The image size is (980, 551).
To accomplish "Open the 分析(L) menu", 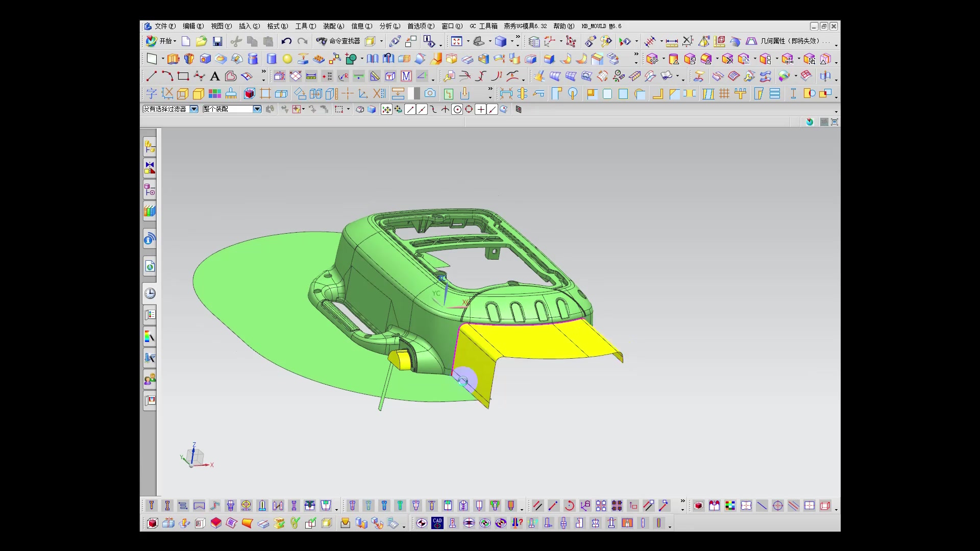I will [x=389, y=26].
